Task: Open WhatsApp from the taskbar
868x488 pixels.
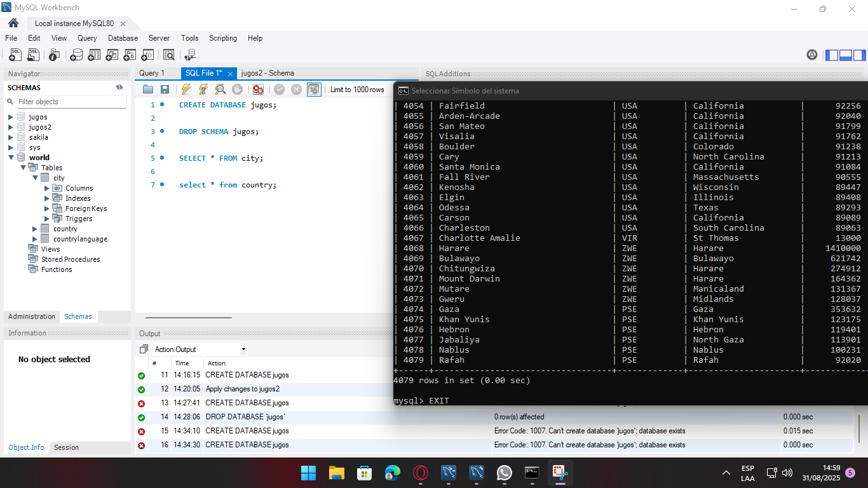Action: click(x=504, y=473)
